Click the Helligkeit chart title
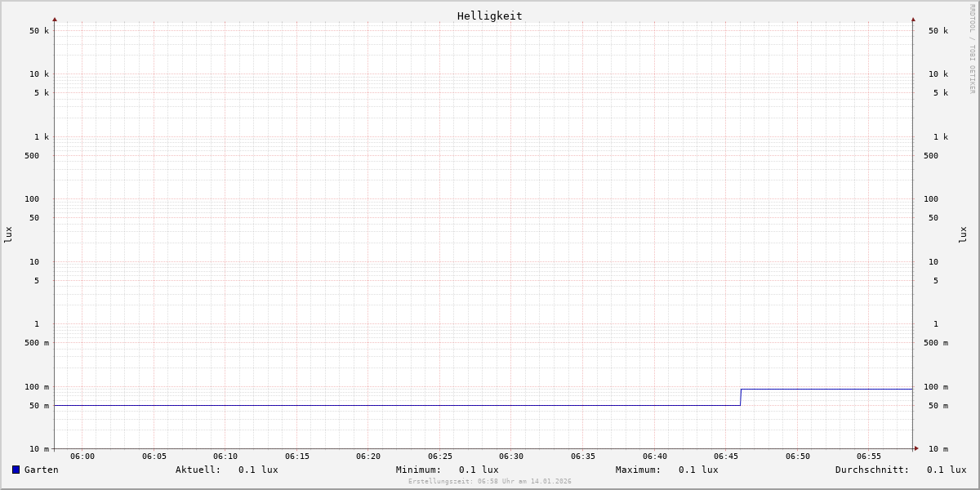Image resolution: width=980 pixels, height=490 pixels. pyautogui.click(x=489, y=16)
